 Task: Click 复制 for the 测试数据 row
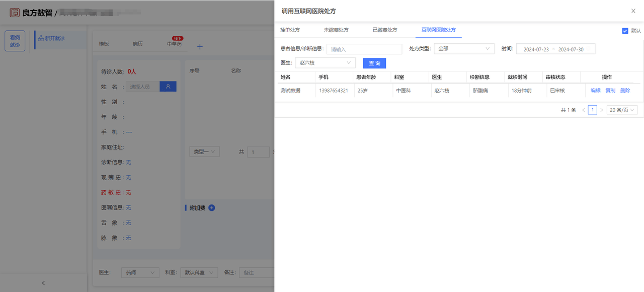coord(610,91)
